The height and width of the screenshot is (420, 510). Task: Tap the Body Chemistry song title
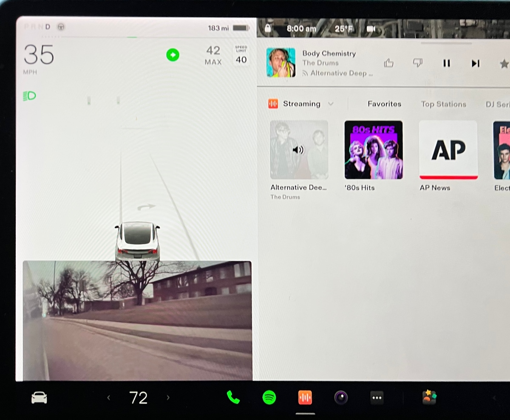(x=329, y=53)
